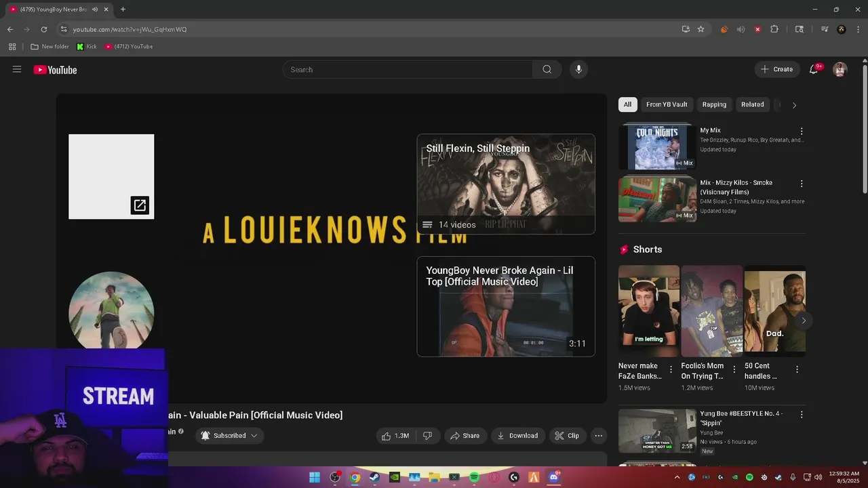The image size is (868, 488).
Task: Open the YouTube account avatar menu
Action: [840, 69]
